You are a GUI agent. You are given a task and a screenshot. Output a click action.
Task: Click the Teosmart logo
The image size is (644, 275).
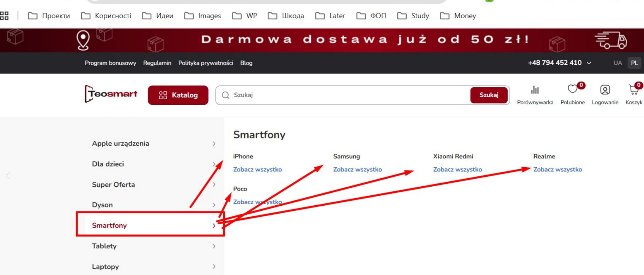[111, 94]
